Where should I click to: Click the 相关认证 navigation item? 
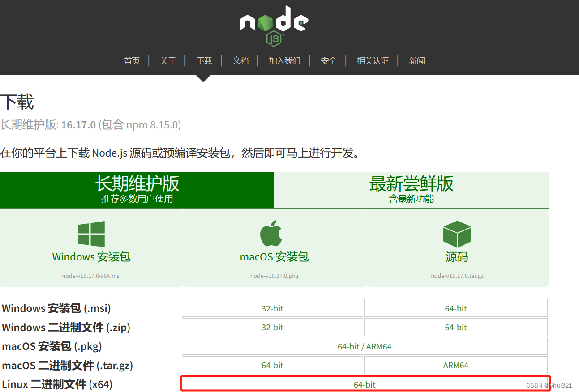click(x=373, y=60)
